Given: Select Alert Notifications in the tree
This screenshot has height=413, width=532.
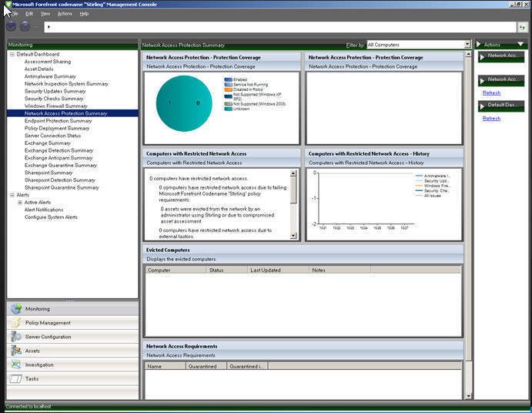Looking at the screenshot, I should click(43, 210).
